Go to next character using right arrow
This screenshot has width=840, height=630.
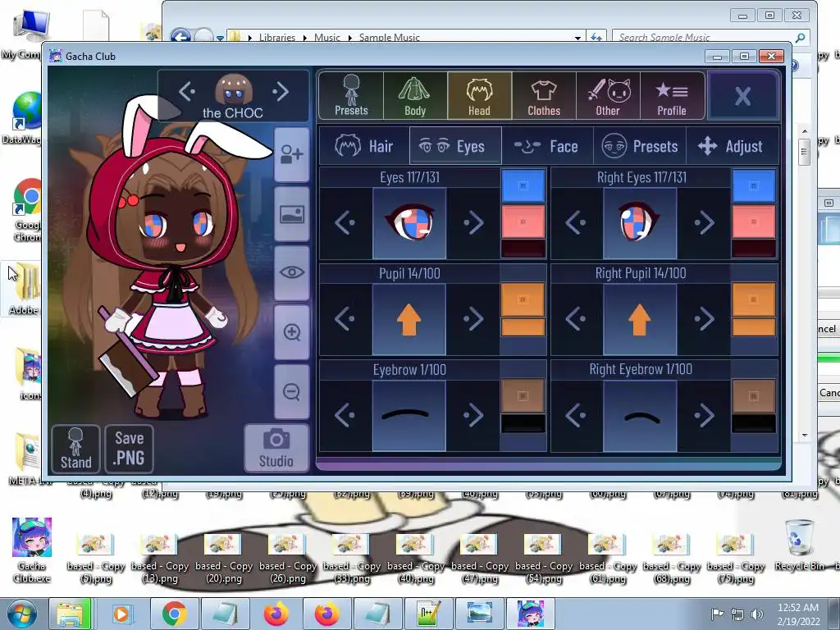click(x=281, y=92)
